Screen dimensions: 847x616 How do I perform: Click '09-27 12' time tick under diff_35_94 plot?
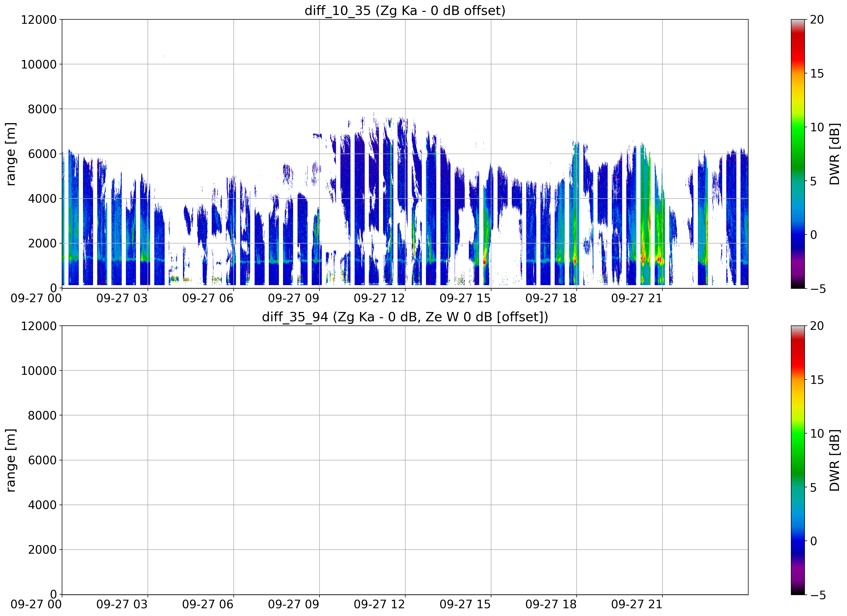click(379, 605)
